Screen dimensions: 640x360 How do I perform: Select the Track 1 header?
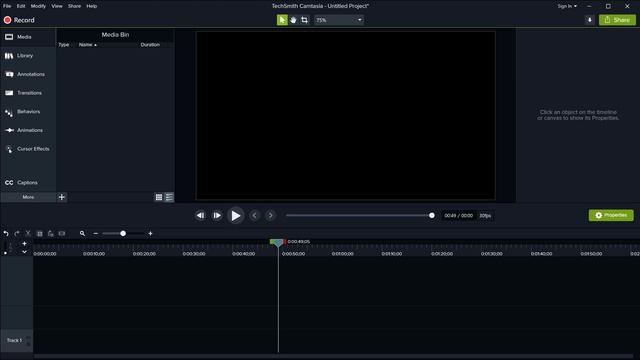pyautogui.click(x=16, y=340)
